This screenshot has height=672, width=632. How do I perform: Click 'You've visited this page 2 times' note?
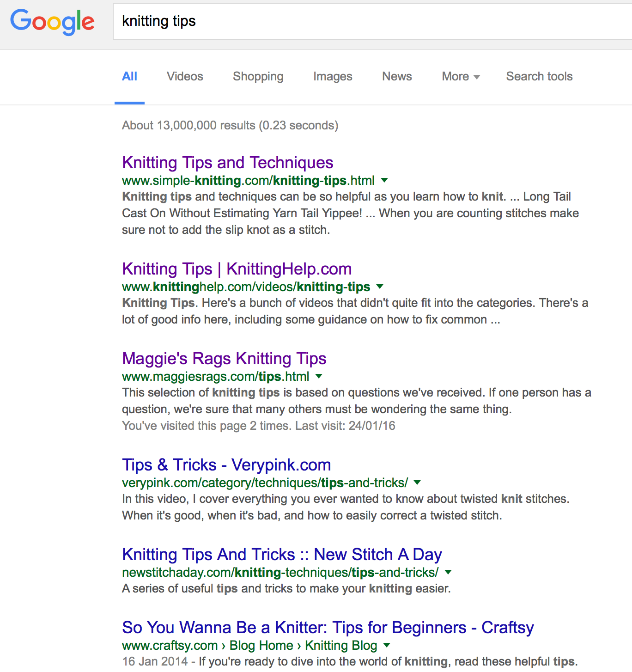click(259, 426)
